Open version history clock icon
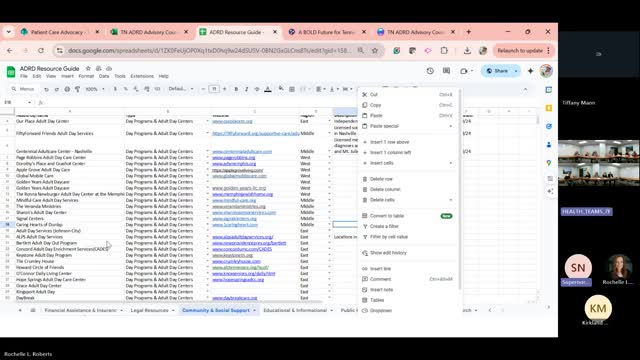Image resolution: width=640 pixels, height=360 pixels. tap(430, 71)
